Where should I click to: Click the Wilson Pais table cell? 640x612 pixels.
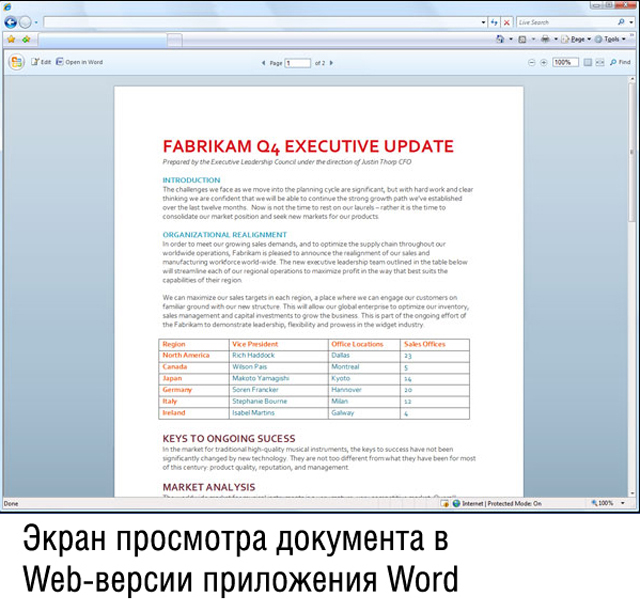point(278,367)
